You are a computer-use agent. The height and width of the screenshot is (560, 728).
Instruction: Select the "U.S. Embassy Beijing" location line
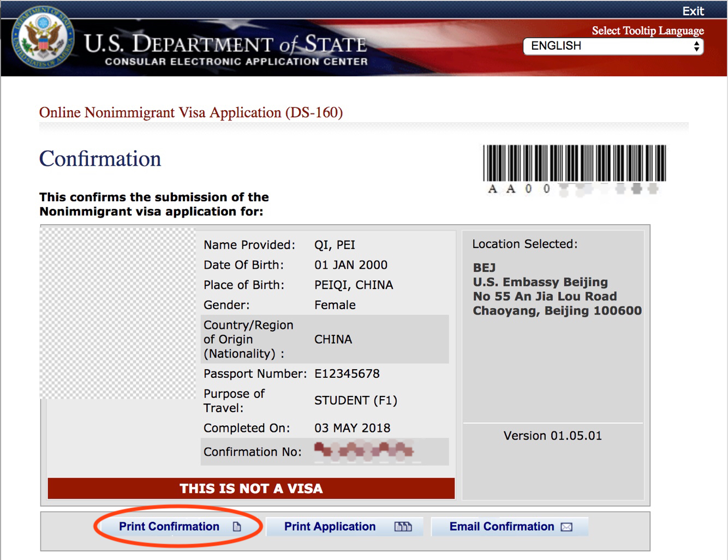click(x=540, y=282)
